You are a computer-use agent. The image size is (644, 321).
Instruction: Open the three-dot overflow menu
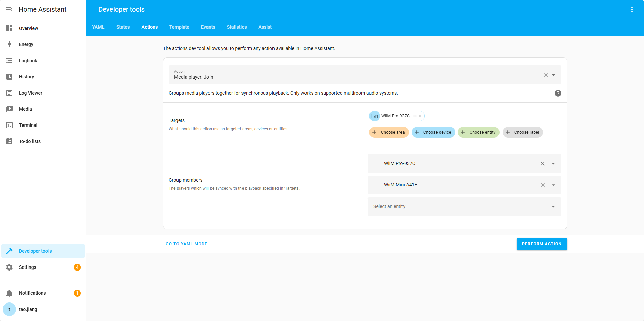[632, 9]
